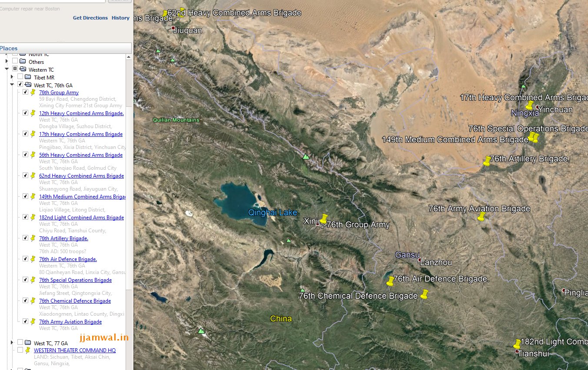The image size is (588, 370).
Task: Click pushpin icon beside 76th Special Operations Brigade in list
Action: [x=33, y=280]
